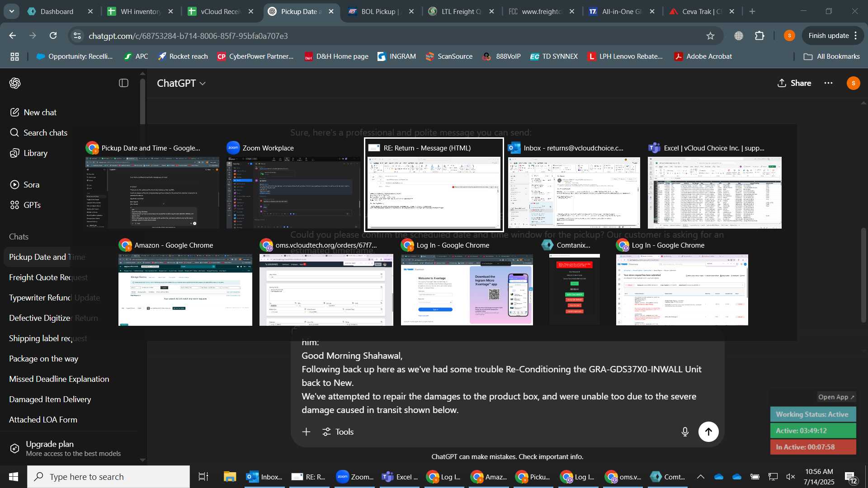Switch to the WH inventory tab

[140, 11]
